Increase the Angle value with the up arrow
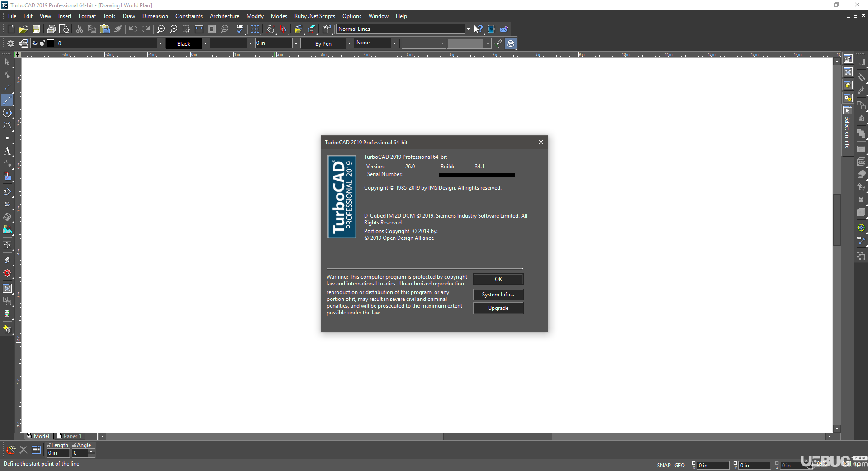This screenshot has height=471, width=868. click(91, 451)
